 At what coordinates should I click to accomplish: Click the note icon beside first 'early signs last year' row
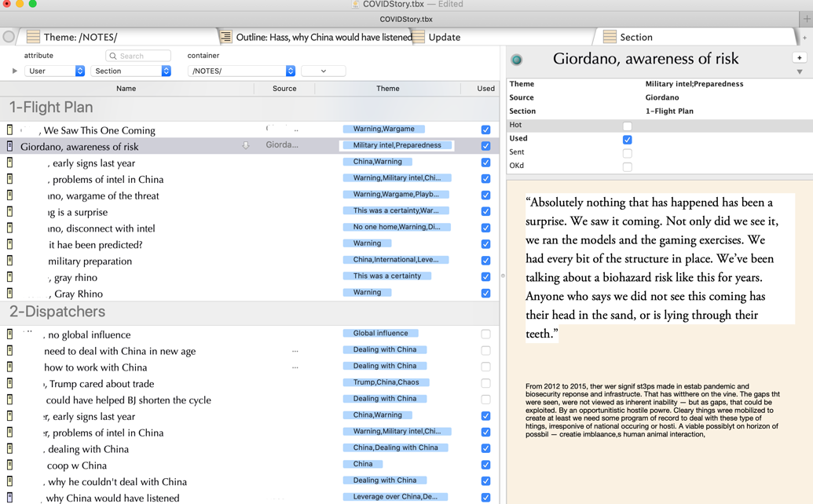point(9,163)
